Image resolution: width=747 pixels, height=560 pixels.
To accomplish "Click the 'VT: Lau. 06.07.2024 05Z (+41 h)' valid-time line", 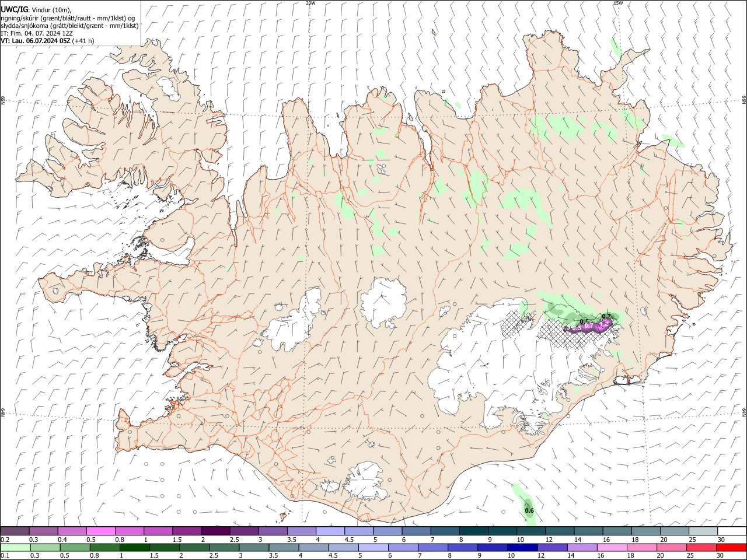I will coord(47,41).
